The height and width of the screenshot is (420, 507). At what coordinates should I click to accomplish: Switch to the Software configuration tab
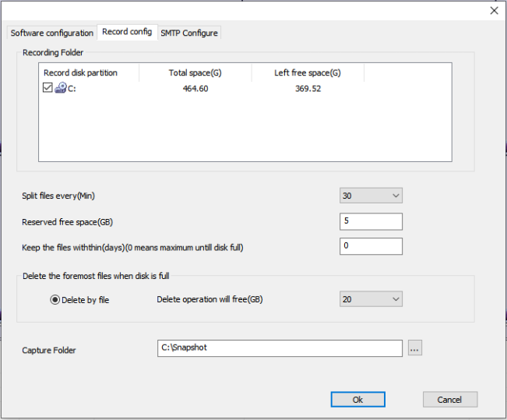(x=51, y=33)
